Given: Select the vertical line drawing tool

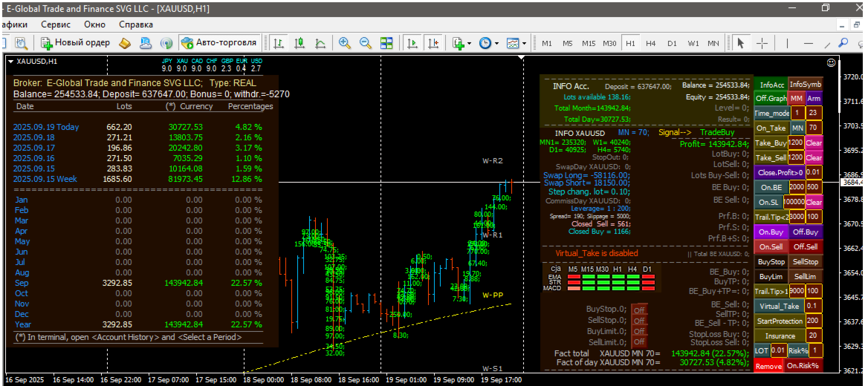Looking at the screenshot, I should click(788, 42).
